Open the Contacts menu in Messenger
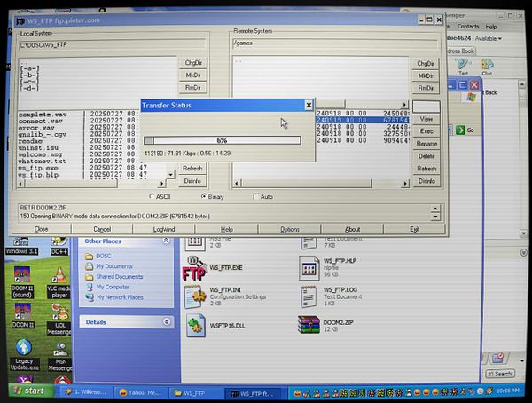Viewport: 532px width, 403px height. pyautogui.click(x=468, y=26)
